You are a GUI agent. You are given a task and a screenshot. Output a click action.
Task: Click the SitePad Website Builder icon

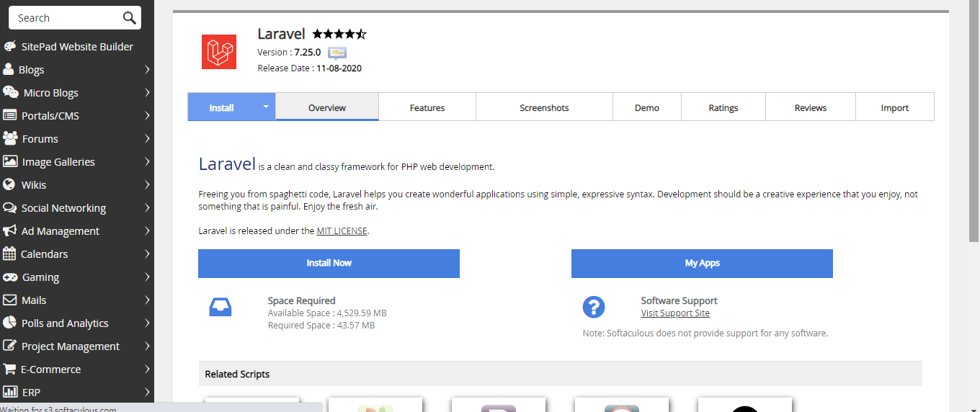pos(9,46)
